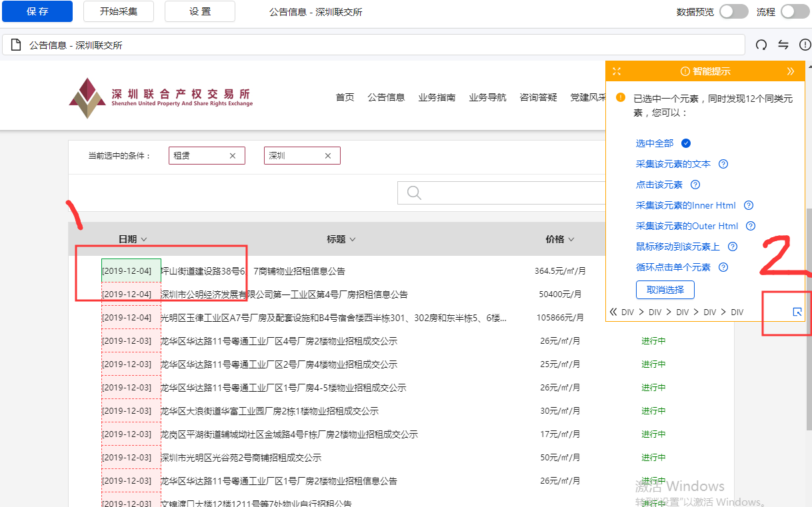Screen dimensions: 812x507
Task: Open the 咨询答疑 nav item
Action: pos(538,97)
